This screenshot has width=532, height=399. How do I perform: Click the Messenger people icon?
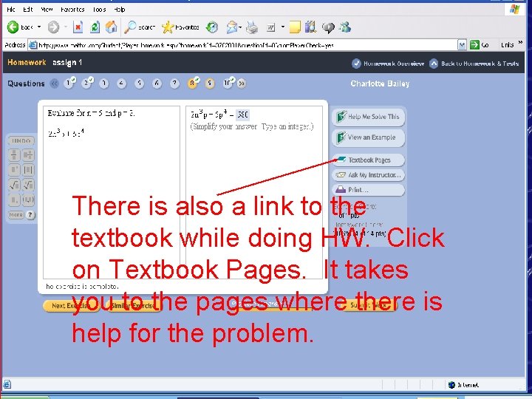[x=345, y=27]
